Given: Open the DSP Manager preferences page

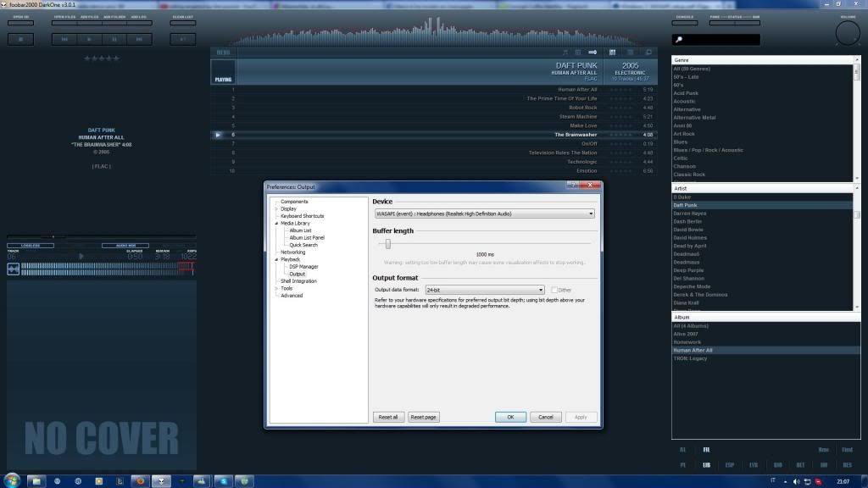Looking at the screenshot, I should pyautogui.click(x=303, y=267).
